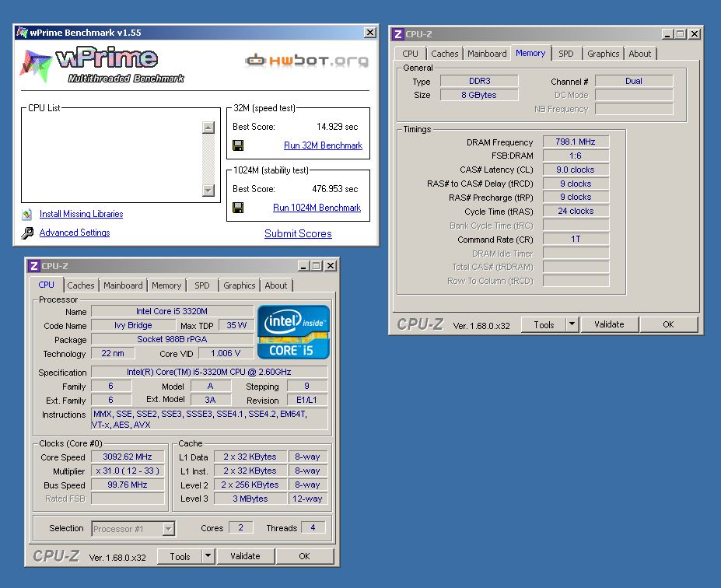Viewport: 721px width, 588px height.
Task: Open About tab in Memory window
Action: (639, 54)
